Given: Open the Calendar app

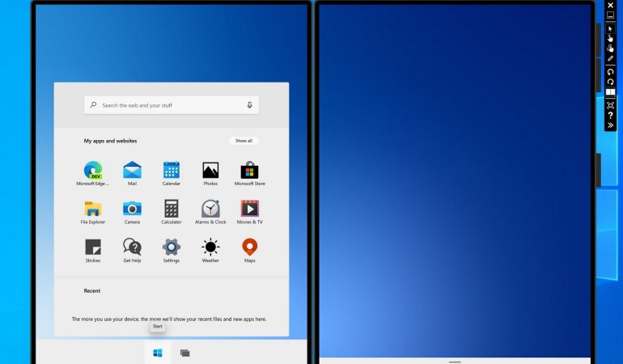Looking at the screenshot, I should click(172, 173).
